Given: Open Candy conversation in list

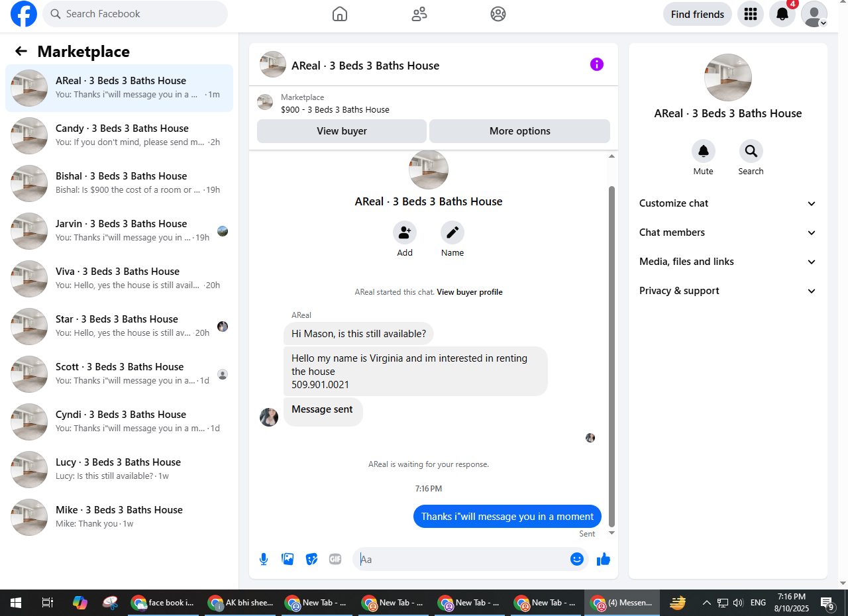Looking at the screenshot, I should point(119,136).
